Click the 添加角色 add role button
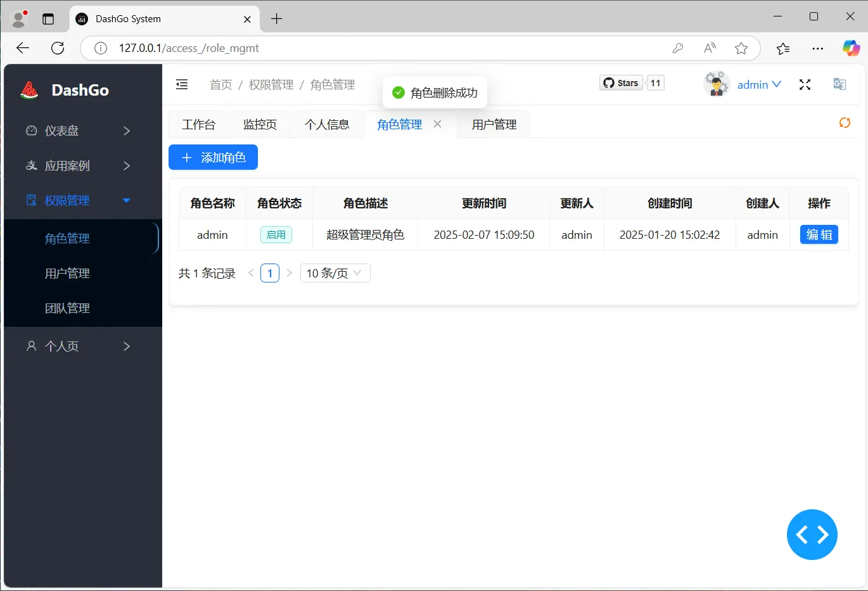This screenshot has height=591, width=868. (x=213, y=157)
